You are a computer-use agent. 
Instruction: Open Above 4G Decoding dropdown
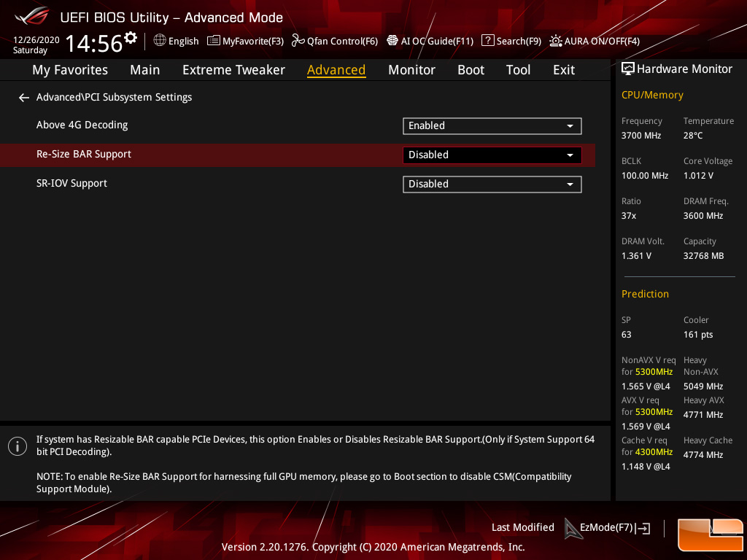point(492,125)
